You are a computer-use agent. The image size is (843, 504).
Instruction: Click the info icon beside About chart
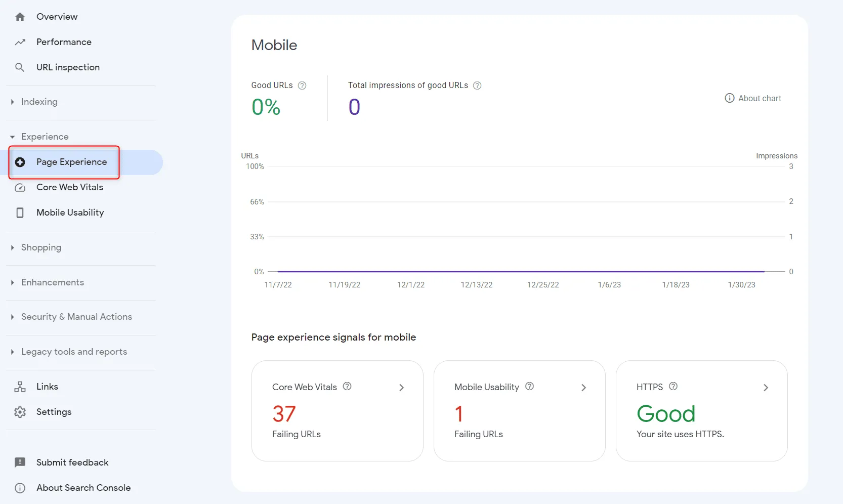coord(730,98)
